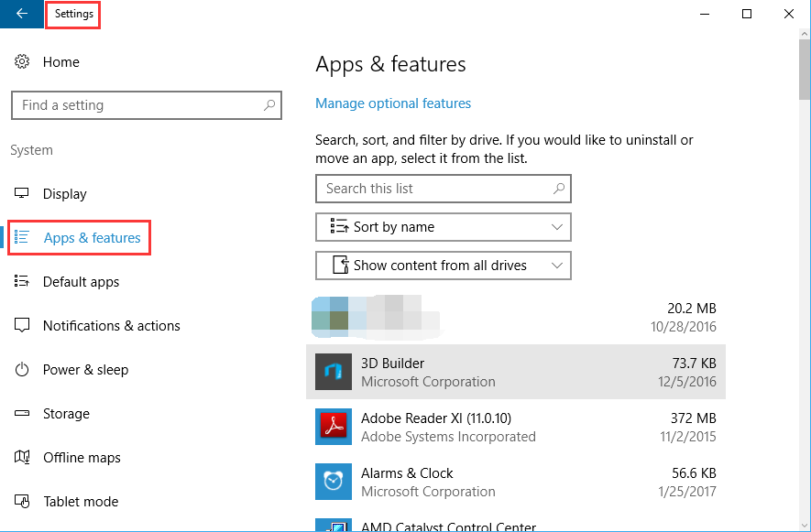Open Power & sleep settings
The height and width of the screenshot is (532, 811).
[x=86, y=370]
